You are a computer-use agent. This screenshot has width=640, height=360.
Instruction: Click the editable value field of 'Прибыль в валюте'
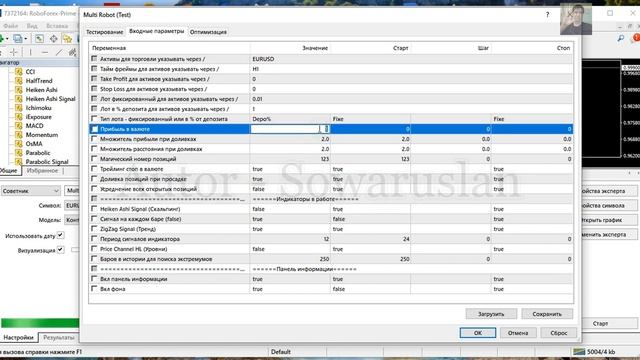(x=289, y=129)
